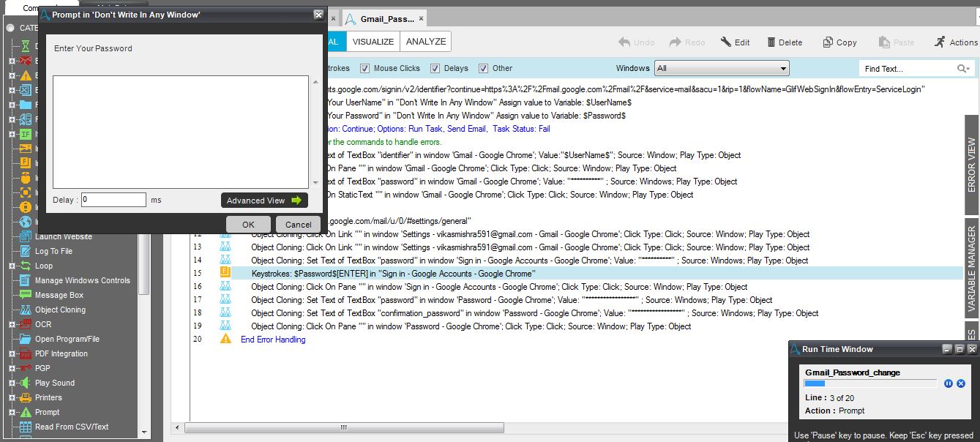Click the Delete trash icon
The image size is (980, 442).
pos(771,42)
